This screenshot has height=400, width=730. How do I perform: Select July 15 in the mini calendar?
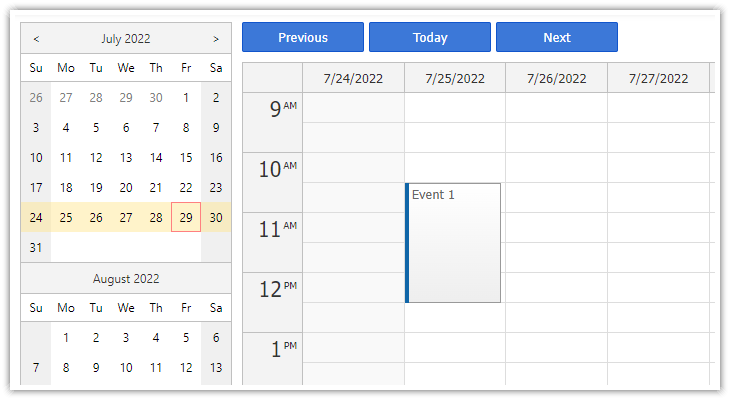[186, 157]
